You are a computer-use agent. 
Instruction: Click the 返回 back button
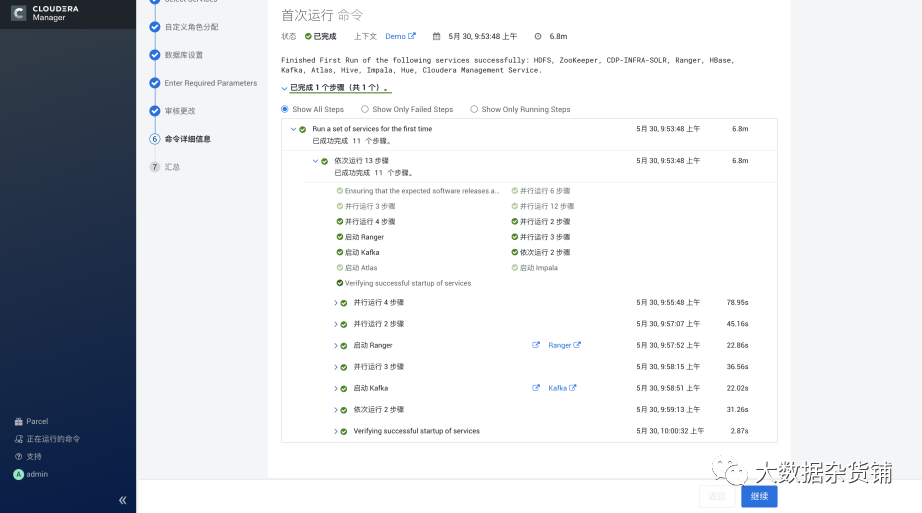717,497
